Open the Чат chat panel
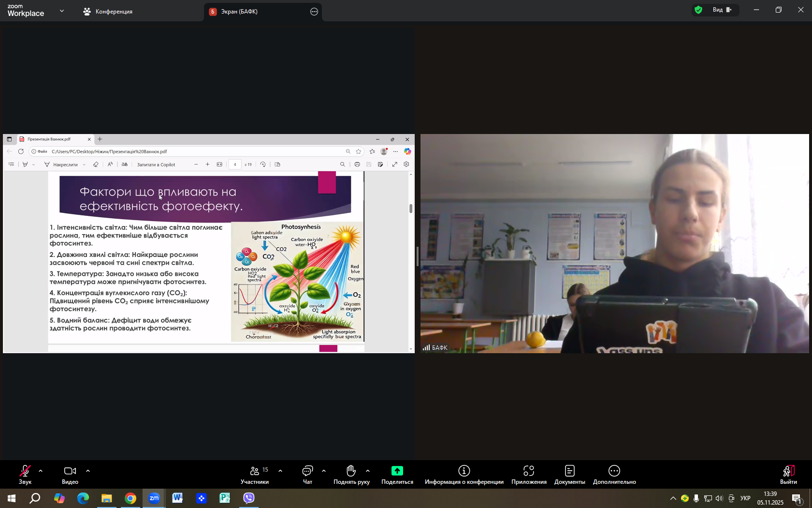812x508 pixels. (307, 475)
